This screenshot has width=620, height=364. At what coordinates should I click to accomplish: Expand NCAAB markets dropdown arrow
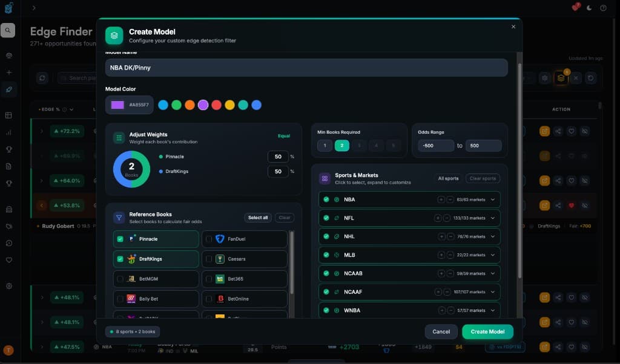[493, 273]
